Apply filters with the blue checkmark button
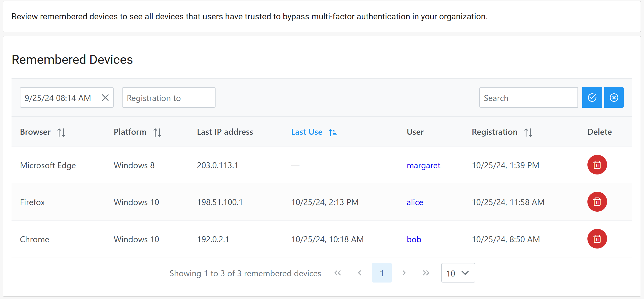 (x=592, y=98)
